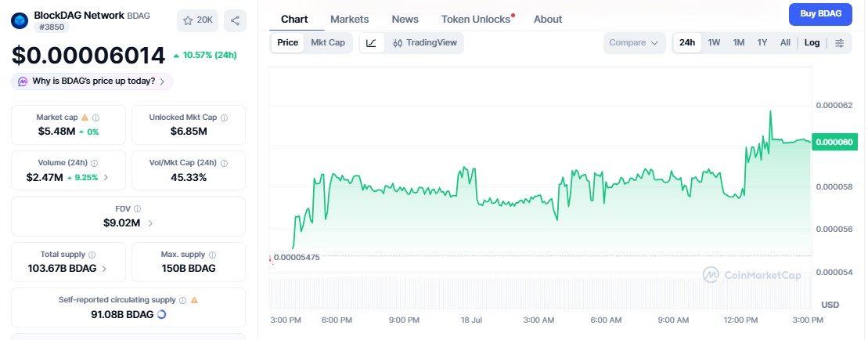The image size is (868, 340).
Task: Set chart range to All
Action: [785, 42]
